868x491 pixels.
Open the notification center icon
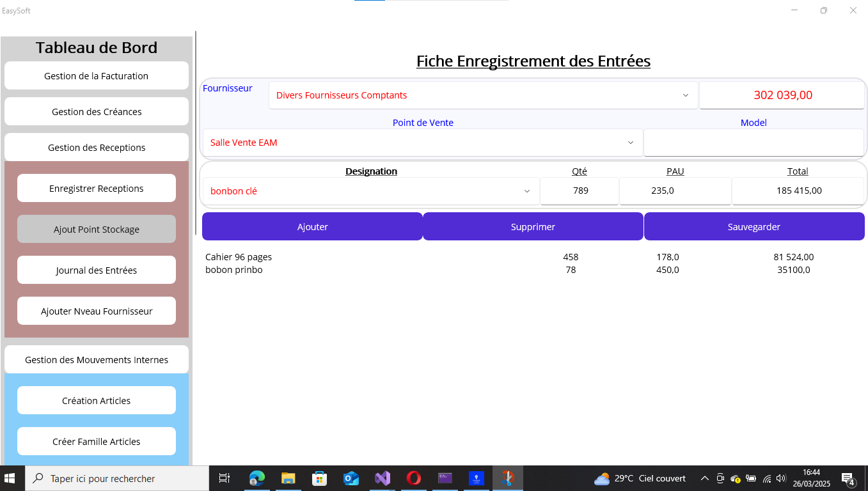coord(848,479)
